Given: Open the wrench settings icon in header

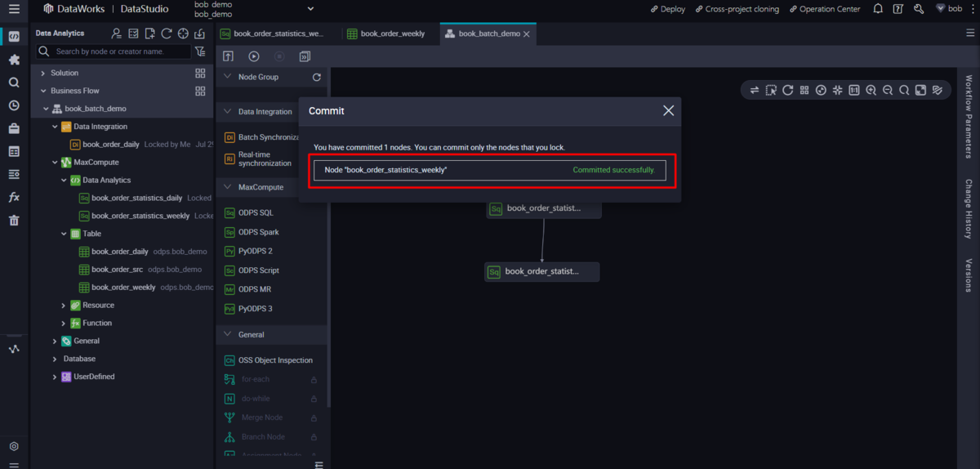Looking at the screenshot, I should pyautogui.click(x=919, y=9).
